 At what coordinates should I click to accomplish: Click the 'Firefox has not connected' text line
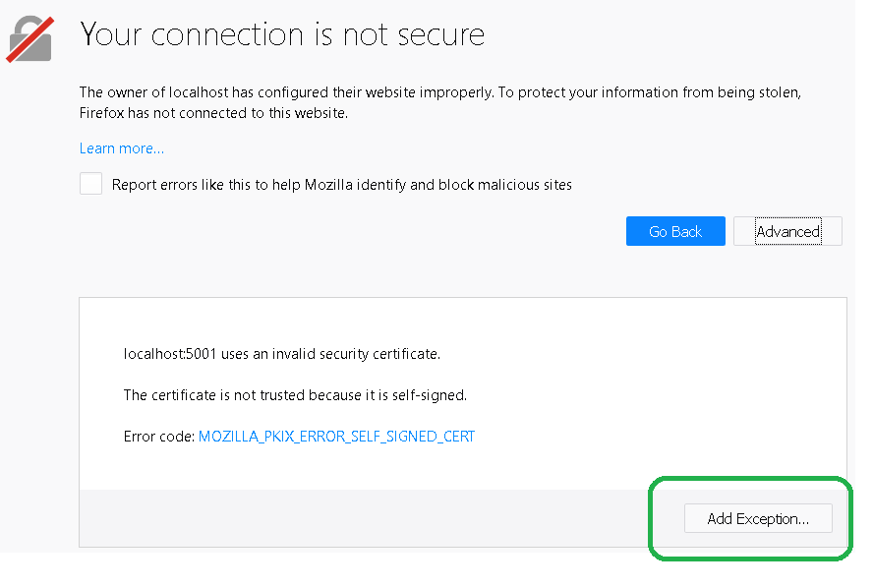click(x=213, y=113)
